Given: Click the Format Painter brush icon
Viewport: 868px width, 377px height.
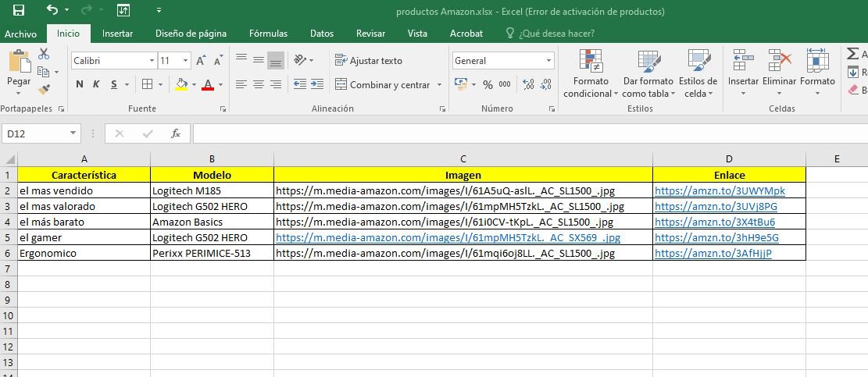Looking at the screenshot, I should click(x=44, y=89).
